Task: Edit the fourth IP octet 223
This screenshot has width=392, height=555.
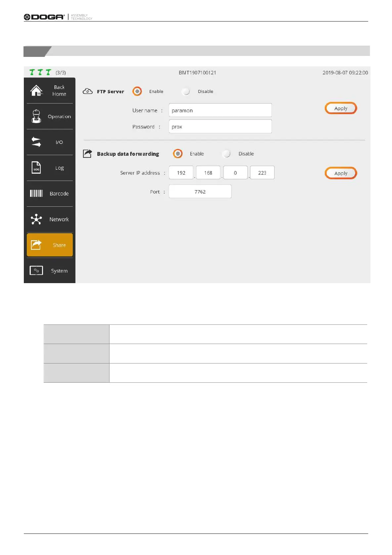Action: click(x=262, y=173)
